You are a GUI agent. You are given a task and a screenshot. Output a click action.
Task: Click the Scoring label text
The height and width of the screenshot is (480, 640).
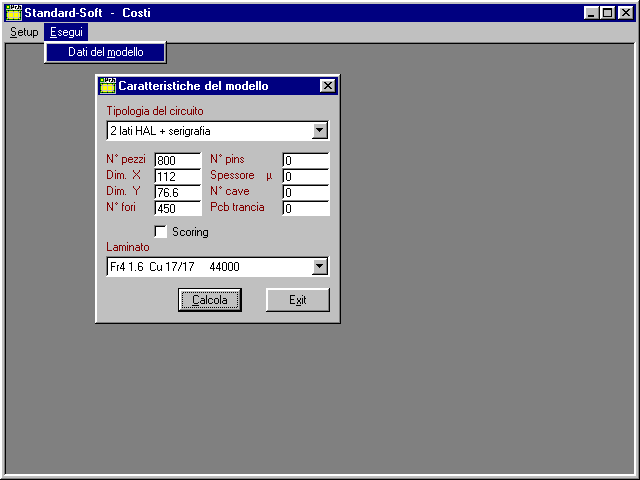click(x=190, y=232)
